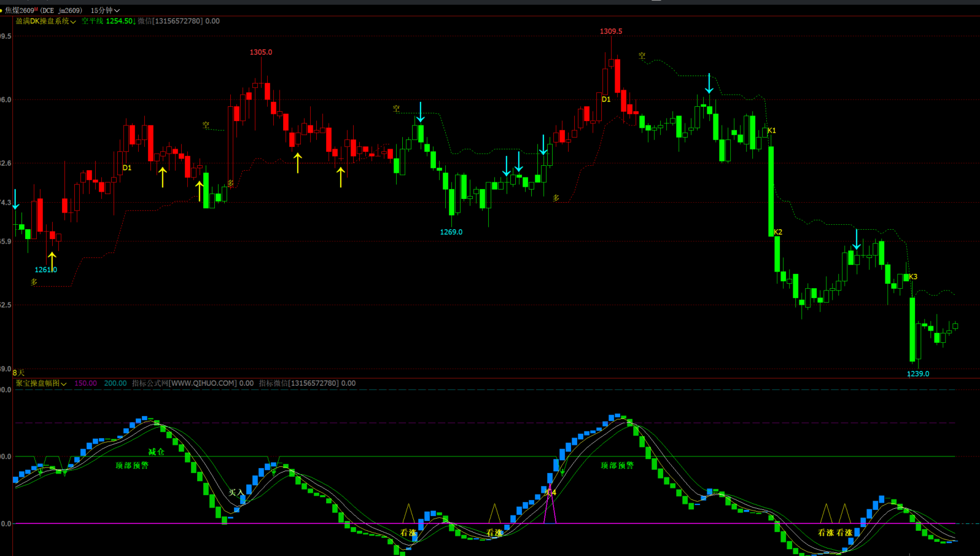Expand the 盈满DK操盘系统 indicator menu

46,22
